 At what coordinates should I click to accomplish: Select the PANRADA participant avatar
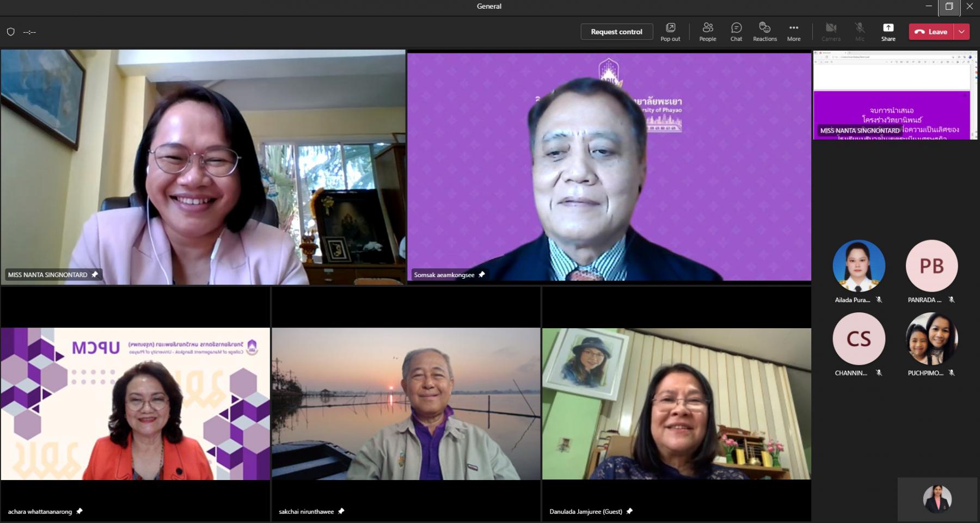931,266
